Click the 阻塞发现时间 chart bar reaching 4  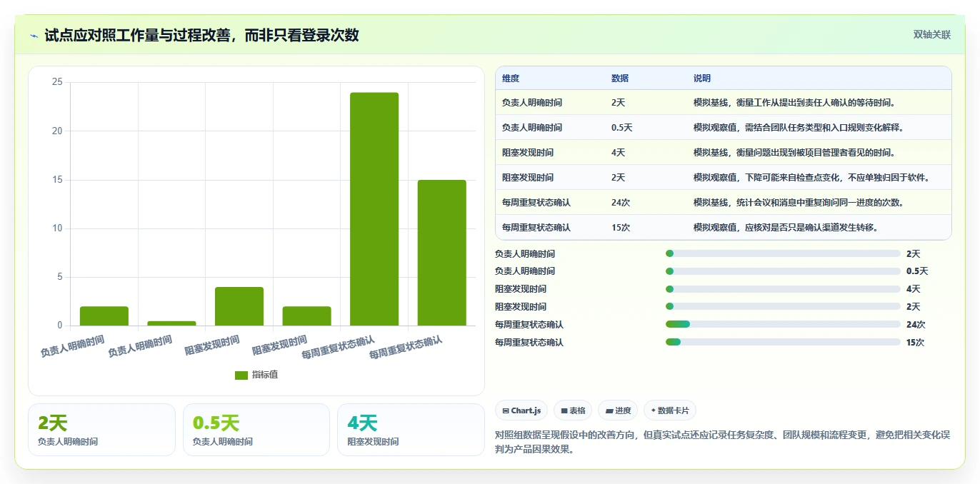(x=239, y=306)
